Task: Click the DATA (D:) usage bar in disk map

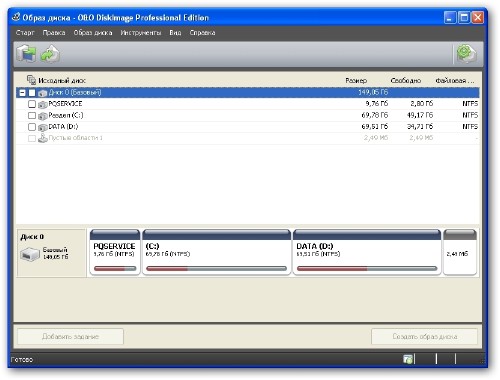Action: tap(367, 268)
